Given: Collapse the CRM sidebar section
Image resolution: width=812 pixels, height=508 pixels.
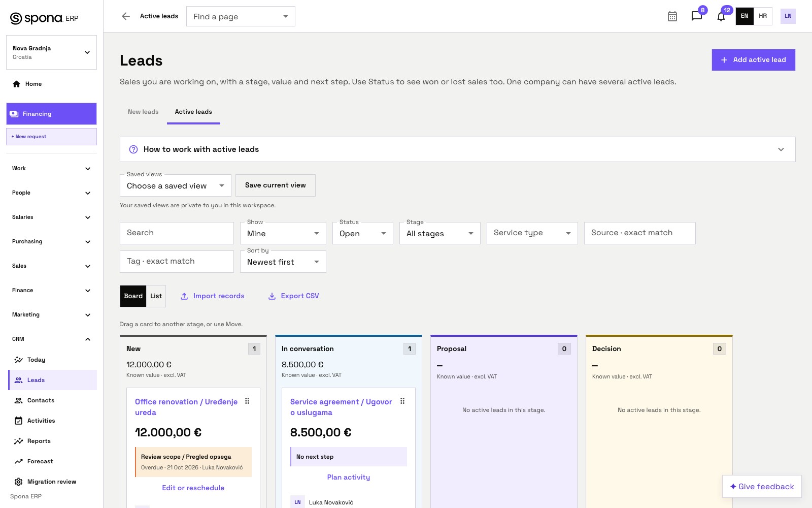Looking at the screenshot, I should click(51, 339).
